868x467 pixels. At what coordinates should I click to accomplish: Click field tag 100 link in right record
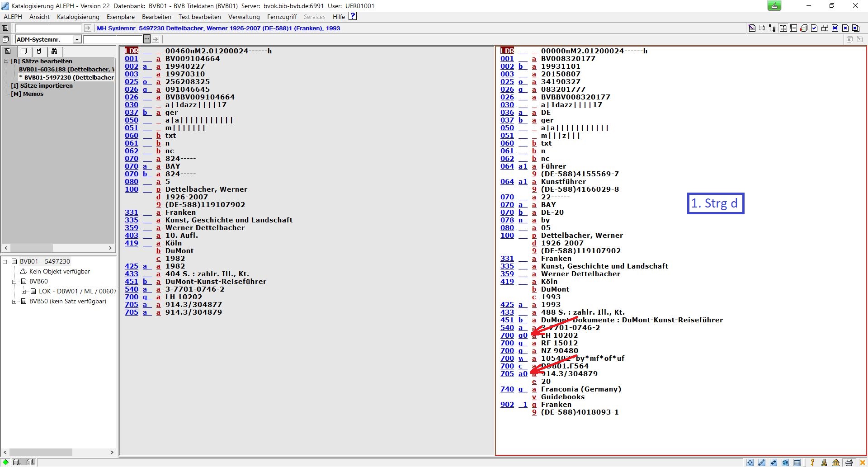pyautogui.click(x=507, y=236)
